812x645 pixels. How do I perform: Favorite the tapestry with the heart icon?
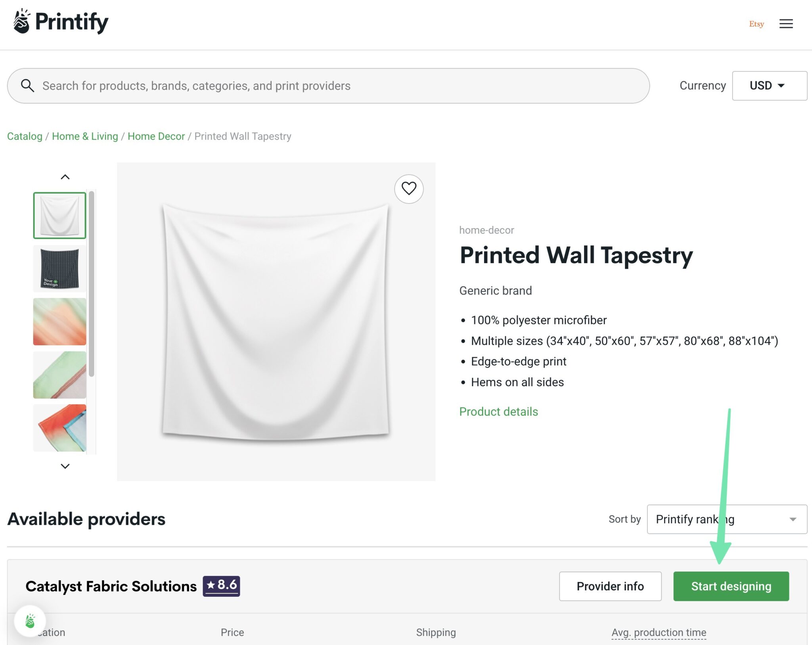pos(408,189)
